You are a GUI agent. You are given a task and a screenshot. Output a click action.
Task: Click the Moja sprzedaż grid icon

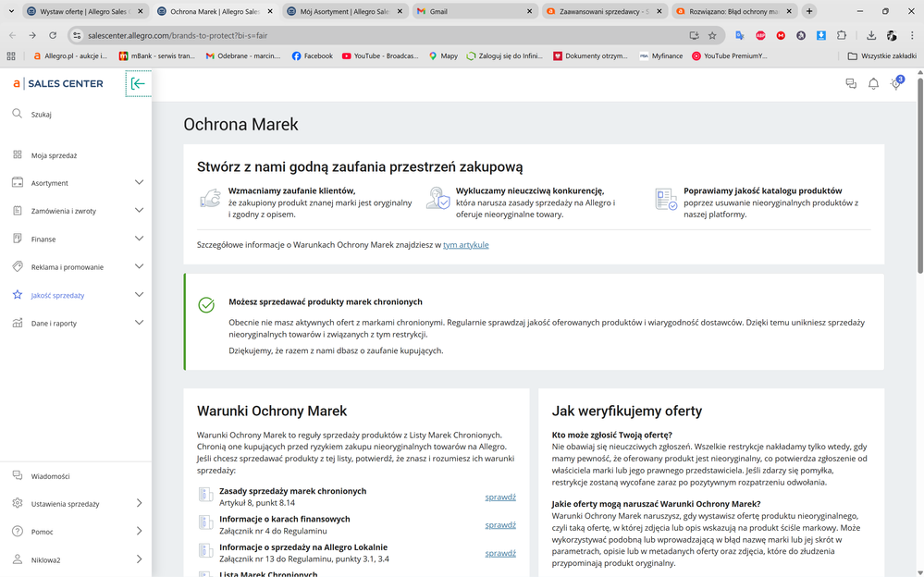(17, 154)
